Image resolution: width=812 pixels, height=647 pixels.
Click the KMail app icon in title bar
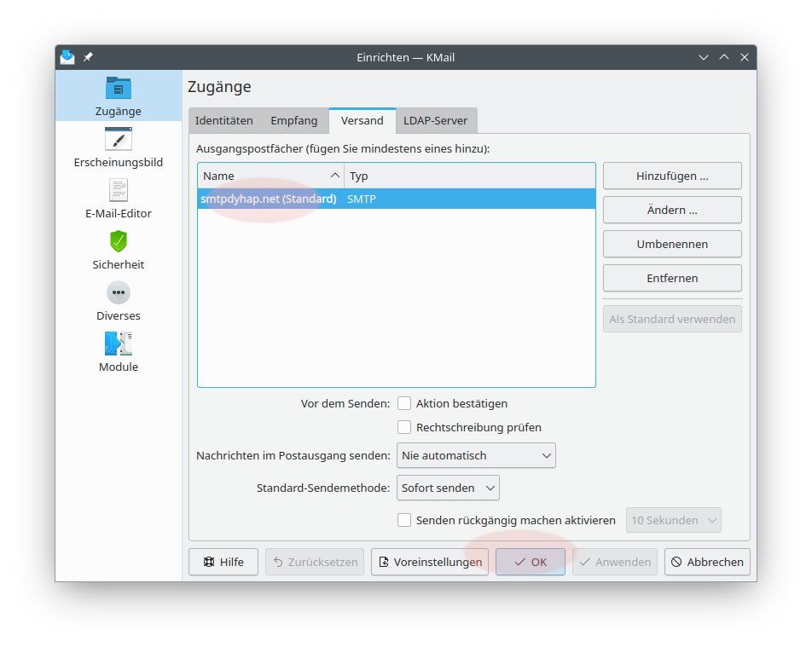[67, 57]
